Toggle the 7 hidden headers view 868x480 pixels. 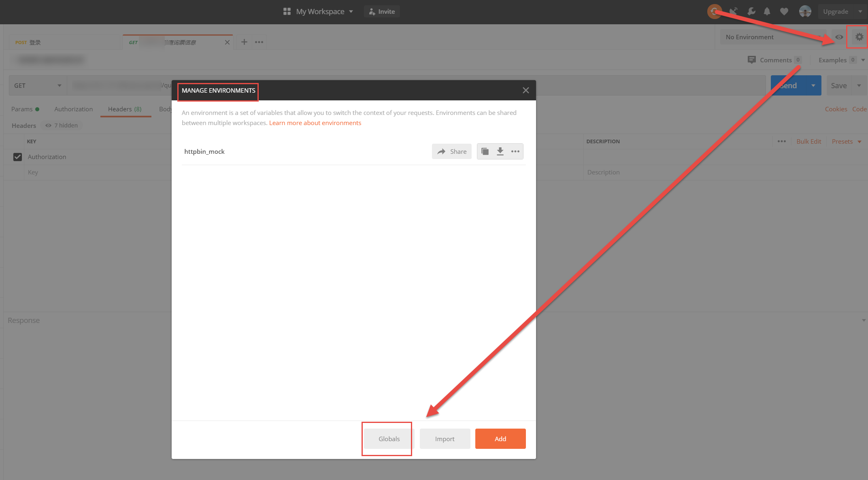pyautogui.click(x=62, y=125)
